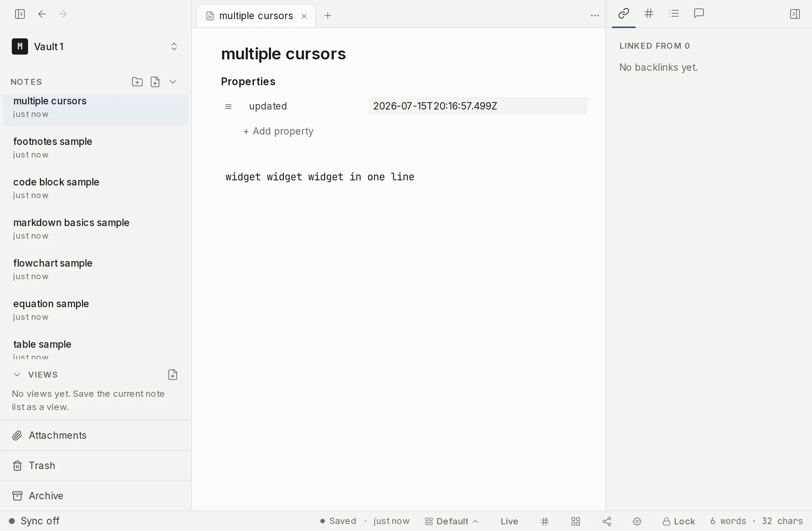
Task: Open the flowchart sample note
Action: [x=96, y=269]
